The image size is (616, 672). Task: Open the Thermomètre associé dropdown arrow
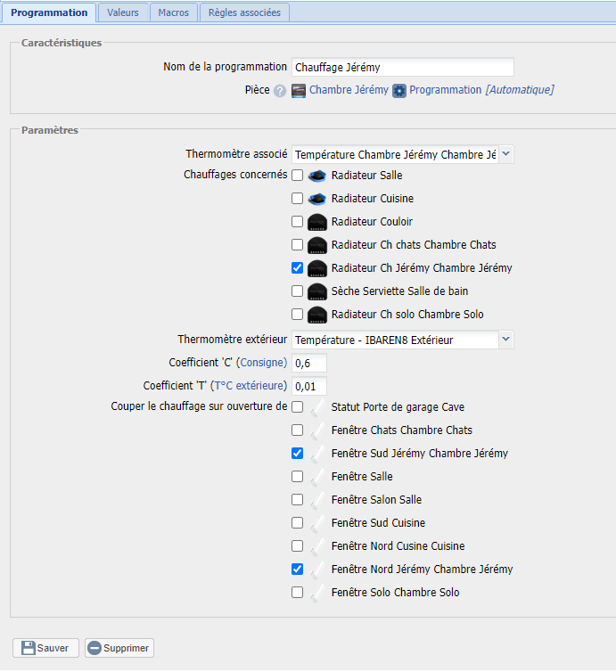pos(506,154)
